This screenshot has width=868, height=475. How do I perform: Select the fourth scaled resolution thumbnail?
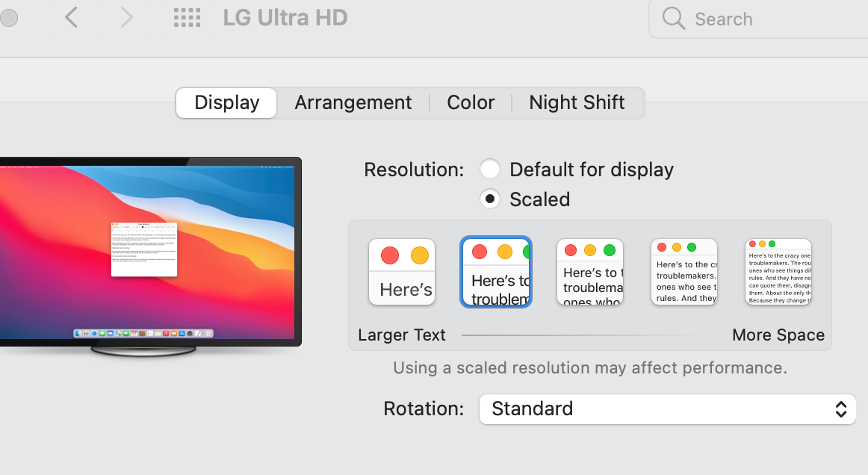pos(684,272)
